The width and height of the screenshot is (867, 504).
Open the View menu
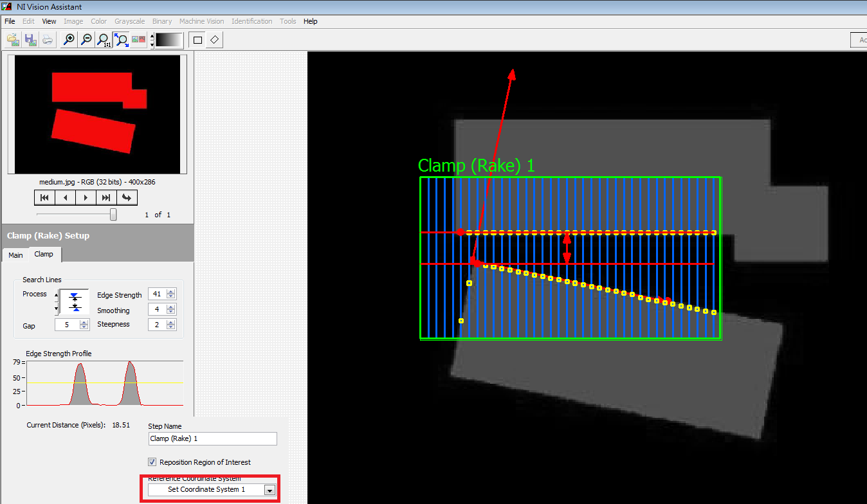[x=50, y=21]
